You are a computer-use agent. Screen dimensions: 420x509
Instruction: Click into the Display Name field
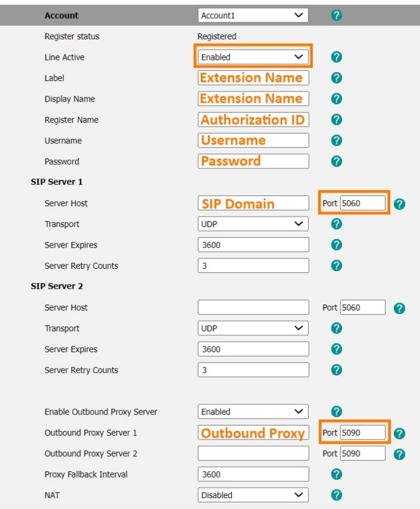[x=253, y=99]
